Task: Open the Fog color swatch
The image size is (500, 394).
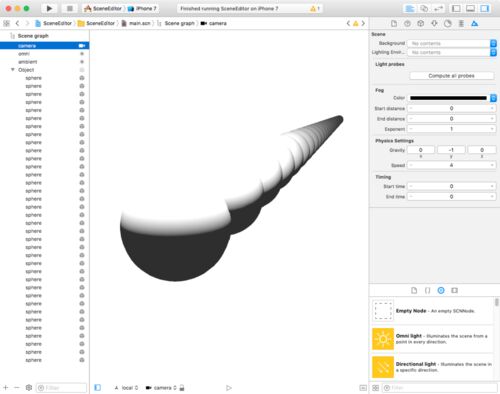Action: (448, 98)
